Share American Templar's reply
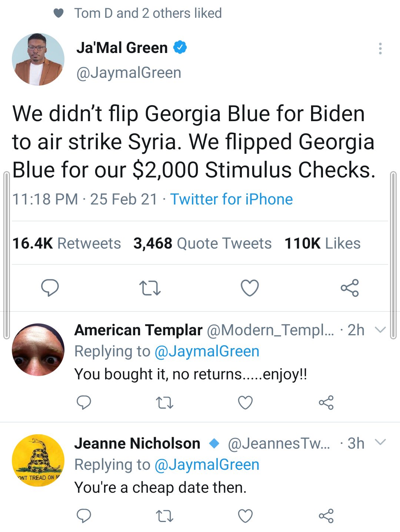The height and width of the screenshot is (532, 400). pyautogui.click(x=326, y=402)
